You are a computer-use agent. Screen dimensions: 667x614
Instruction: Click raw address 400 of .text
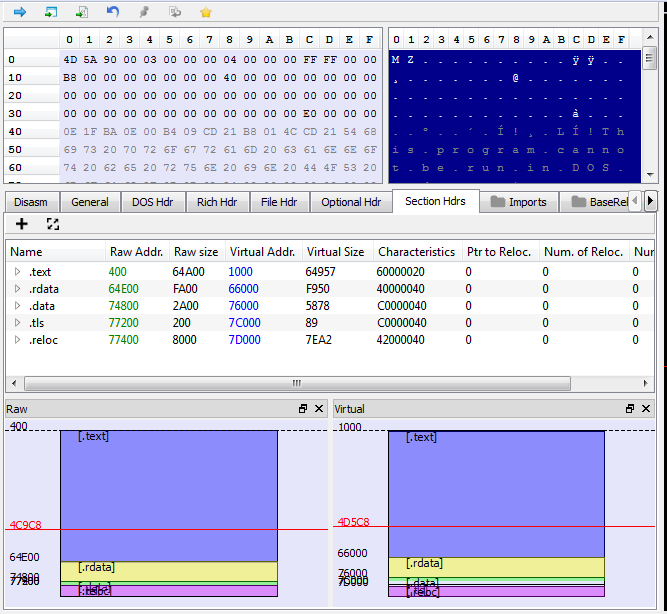[x=117, y=271]
